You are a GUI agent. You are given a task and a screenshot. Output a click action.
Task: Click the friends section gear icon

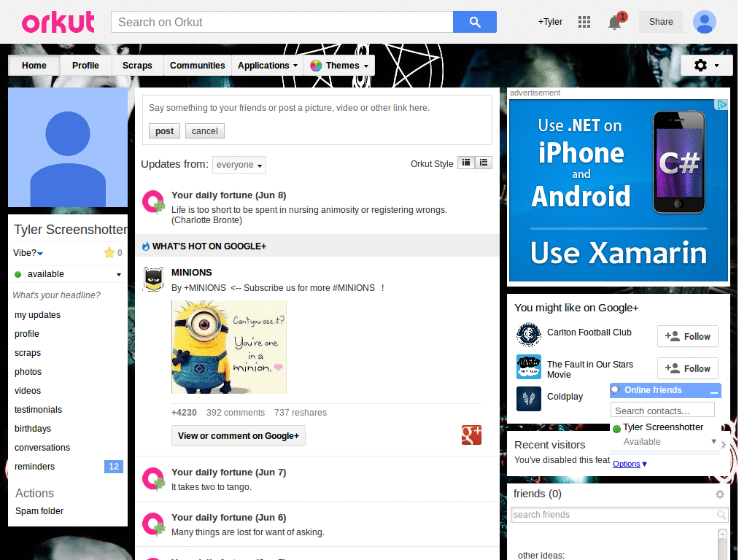(720, 494)
